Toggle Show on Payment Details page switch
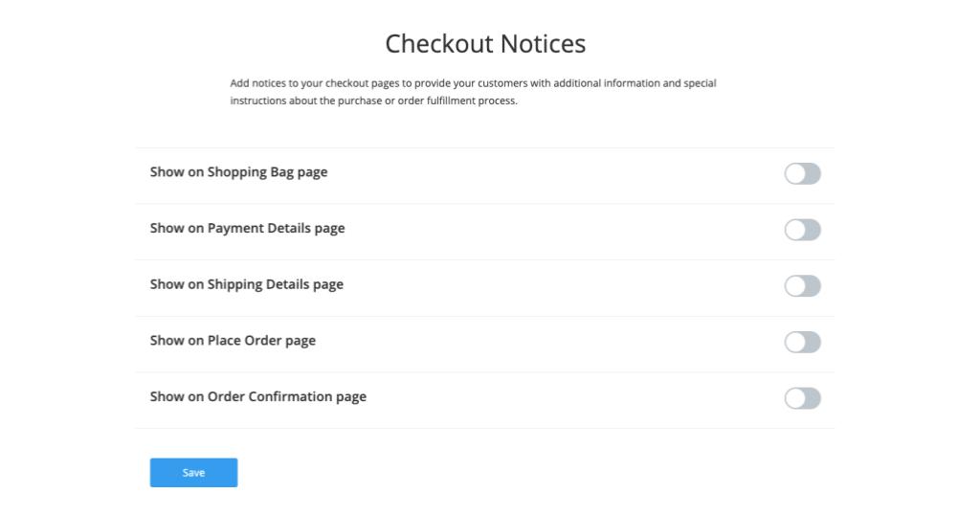Viewport: 980px width, 515px height. [802, 230]
